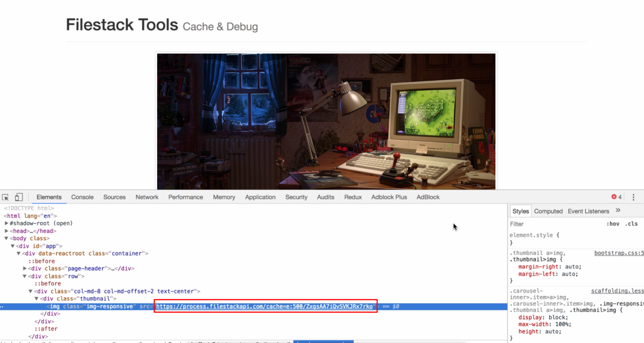Expand the head element node
Image resolution: width=644 pixels, height=343 pixels.
point(7,230)
